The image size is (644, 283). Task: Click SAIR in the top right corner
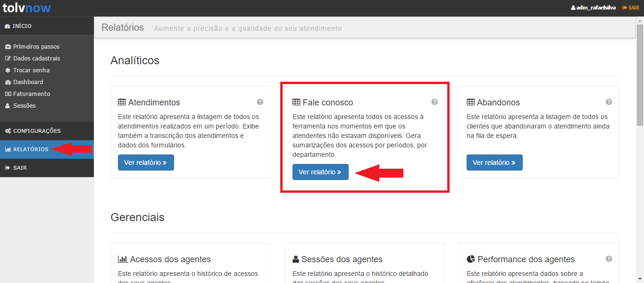tap(631, 8)
